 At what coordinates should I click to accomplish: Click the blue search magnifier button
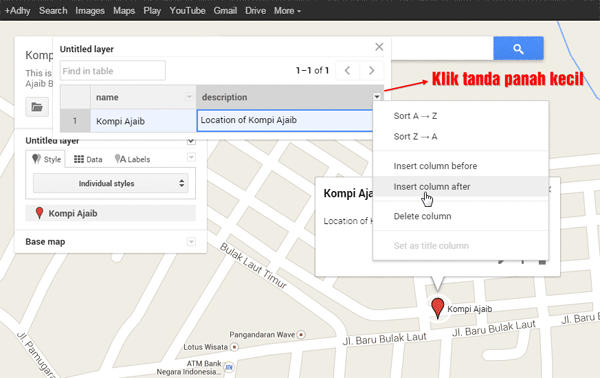point(518,49)
